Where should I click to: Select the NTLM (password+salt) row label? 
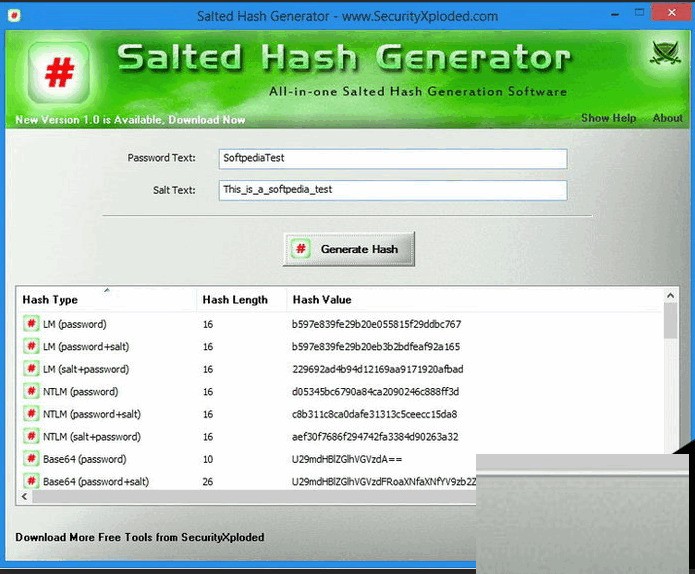92,414
